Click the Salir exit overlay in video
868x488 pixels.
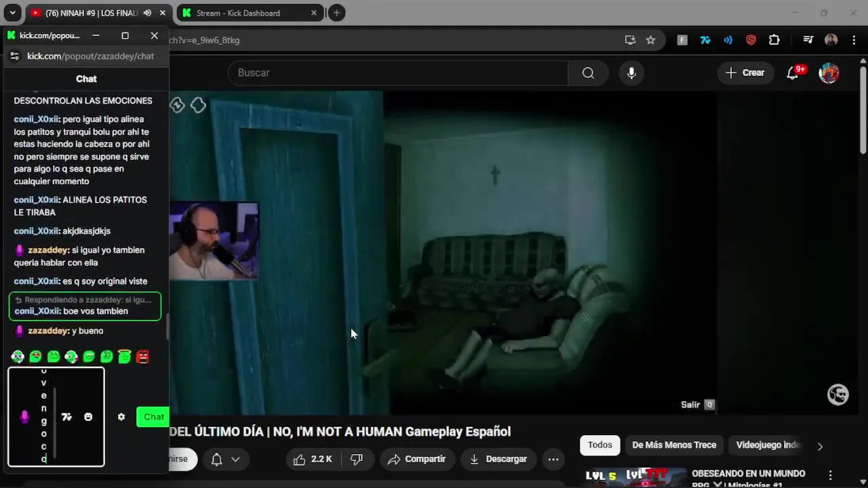(x=697, y=405)
